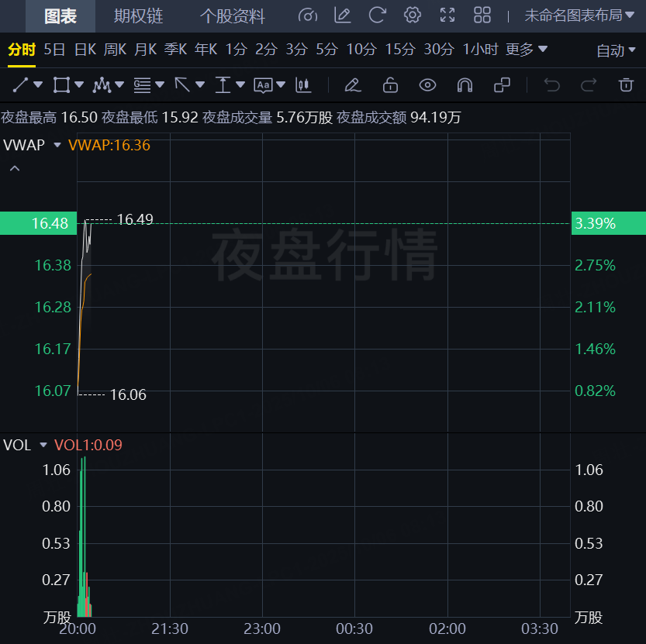The height and width of the screenshot is (644, 646).
Task: Select the wave pattern drawing tool
Action: [102, 84]
